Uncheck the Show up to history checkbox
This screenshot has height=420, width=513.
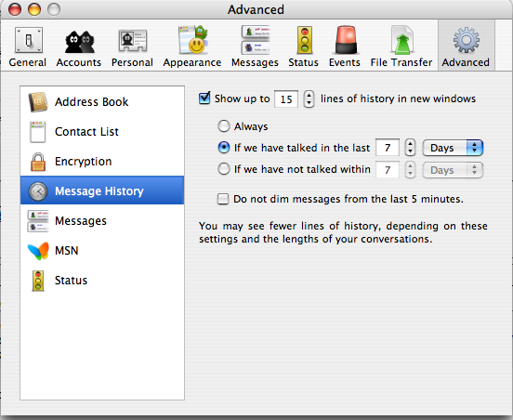point(204,98)
